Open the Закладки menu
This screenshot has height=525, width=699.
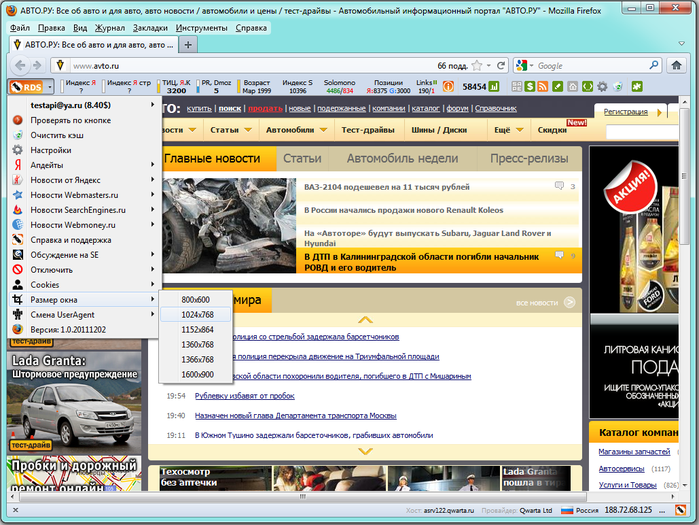point(150,28)
